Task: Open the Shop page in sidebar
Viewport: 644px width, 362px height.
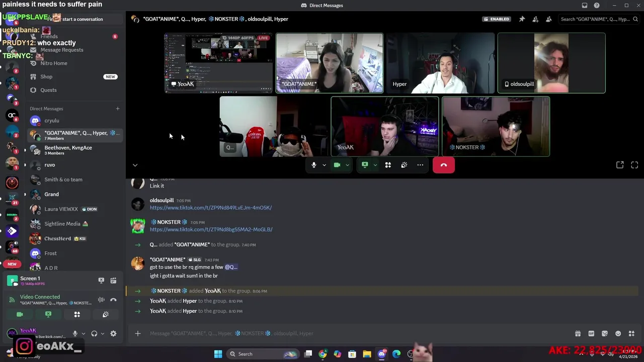Action: [x=74, y=77]
